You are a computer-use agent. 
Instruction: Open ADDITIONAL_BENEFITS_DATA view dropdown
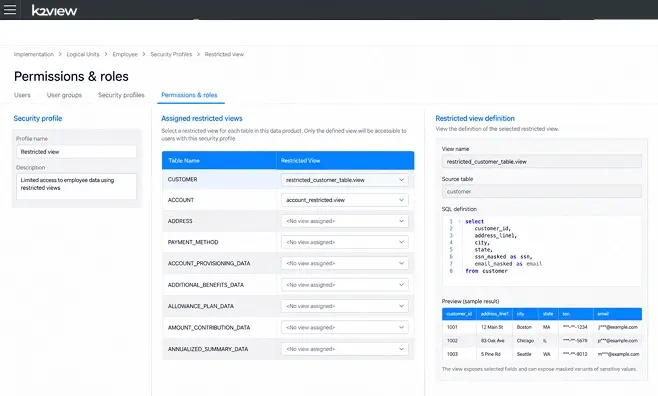click(x=345, y=285)
